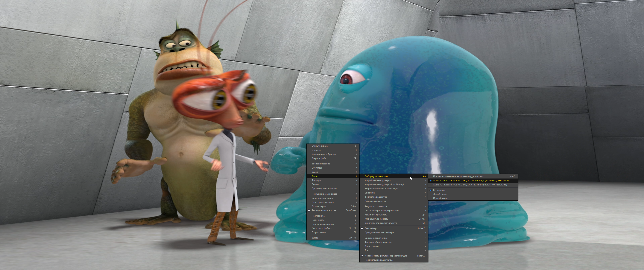This screenshot has height=270, width=644.
Task: Select Audio #2 Russian 2 Ch track
Action: click(470, 184)
